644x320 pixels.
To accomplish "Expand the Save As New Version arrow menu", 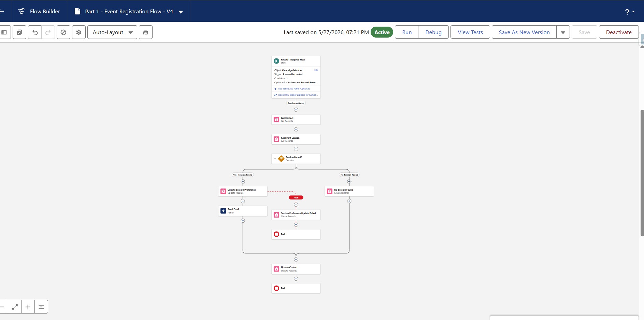I will tap(563, 32).
